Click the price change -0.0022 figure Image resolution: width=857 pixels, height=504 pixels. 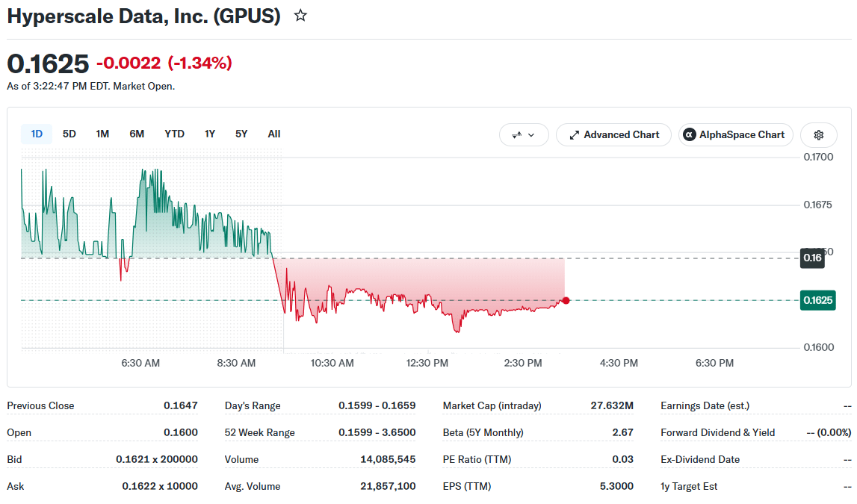click(129, 63)
